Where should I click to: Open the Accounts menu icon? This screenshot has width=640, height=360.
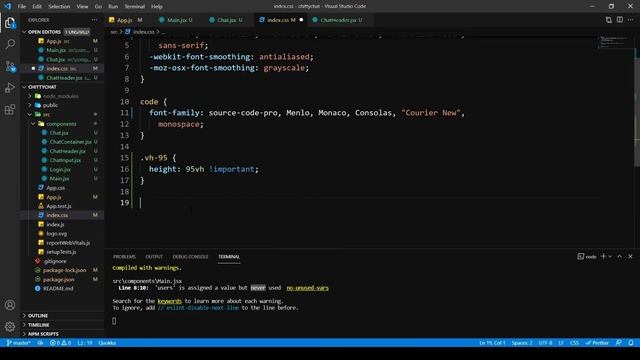point(10,305)
